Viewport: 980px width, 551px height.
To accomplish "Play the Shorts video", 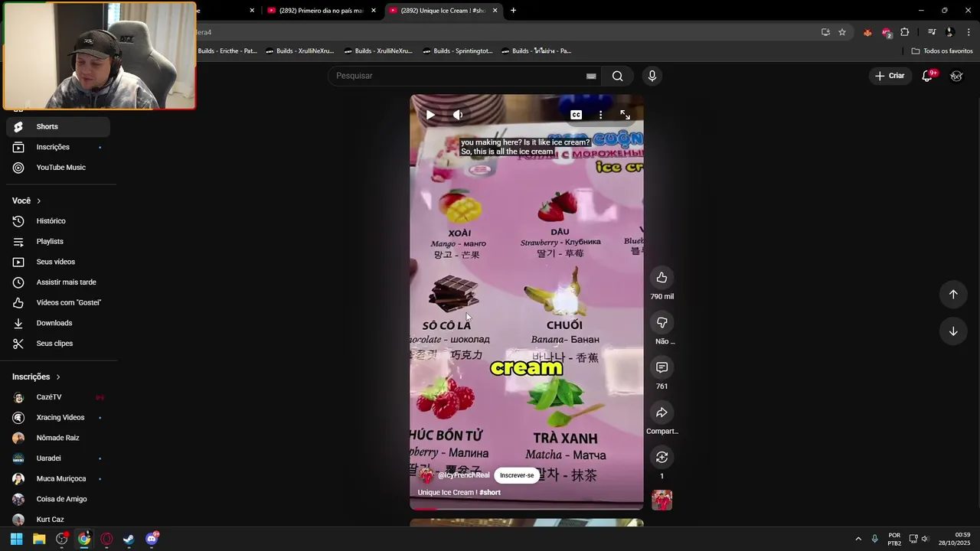I will (430, 115).
